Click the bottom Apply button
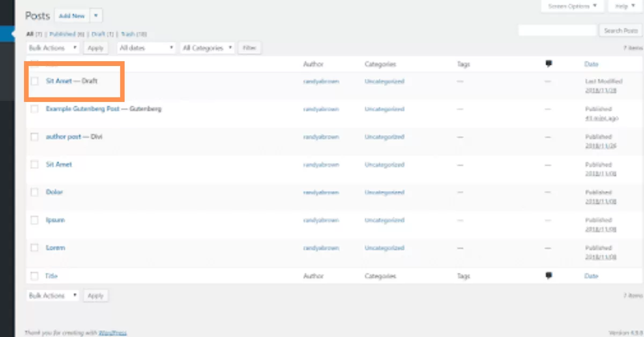This screenshot has width=644, height=337. click(x=95, y=296)
